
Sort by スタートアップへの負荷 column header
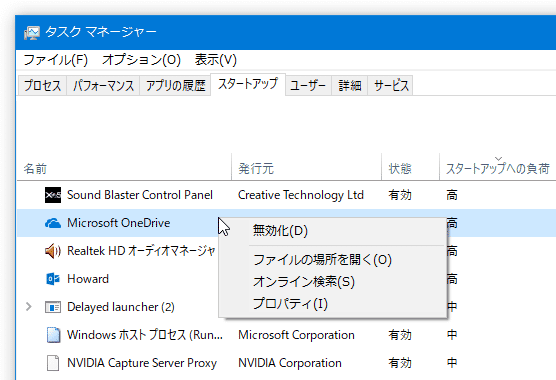coord(498,168)
